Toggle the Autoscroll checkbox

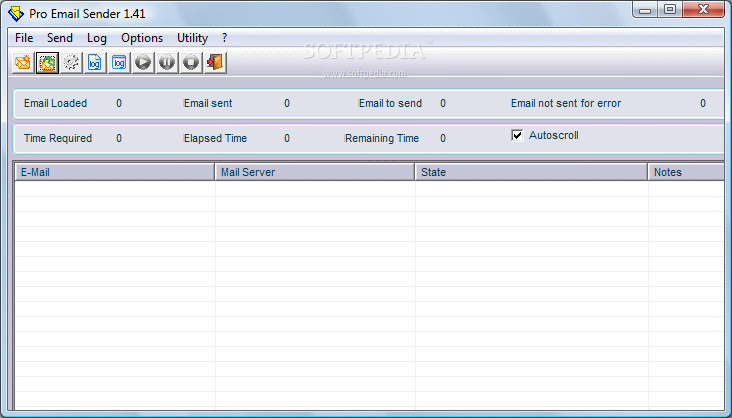tap(517, 135)
